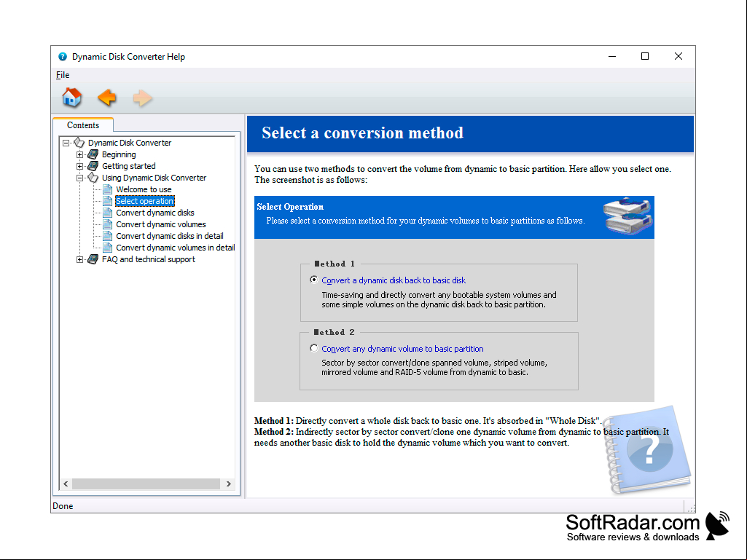
Task: Click the book icon next to Getting started
Action: 93,166
